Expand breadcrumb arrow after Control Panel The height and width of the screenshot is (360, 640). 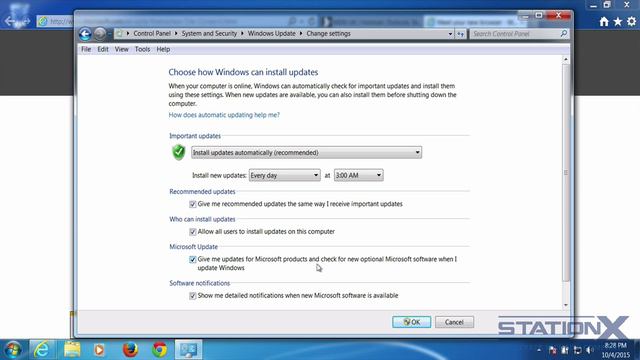[x=176, y=33]
